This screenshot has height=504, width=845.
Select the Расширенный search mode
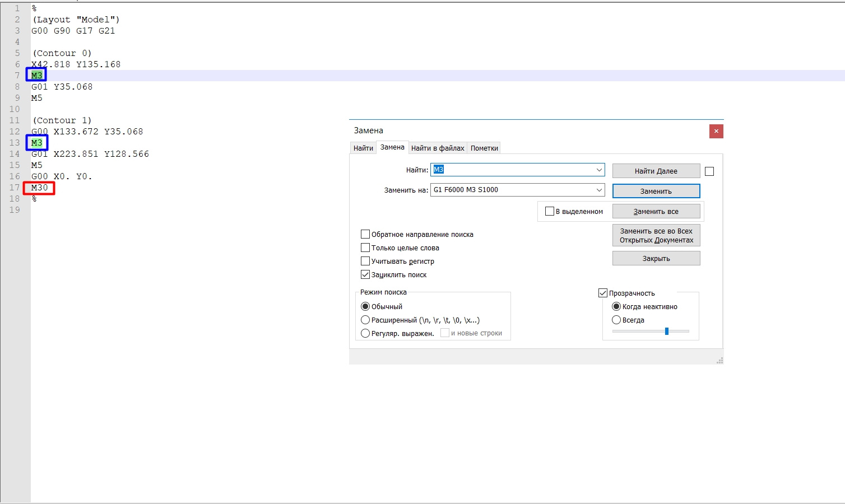(365, 320)
